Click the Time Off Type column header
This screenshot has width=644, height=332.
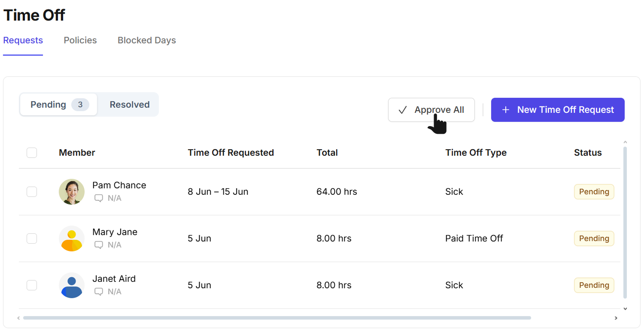click(476, 153)
